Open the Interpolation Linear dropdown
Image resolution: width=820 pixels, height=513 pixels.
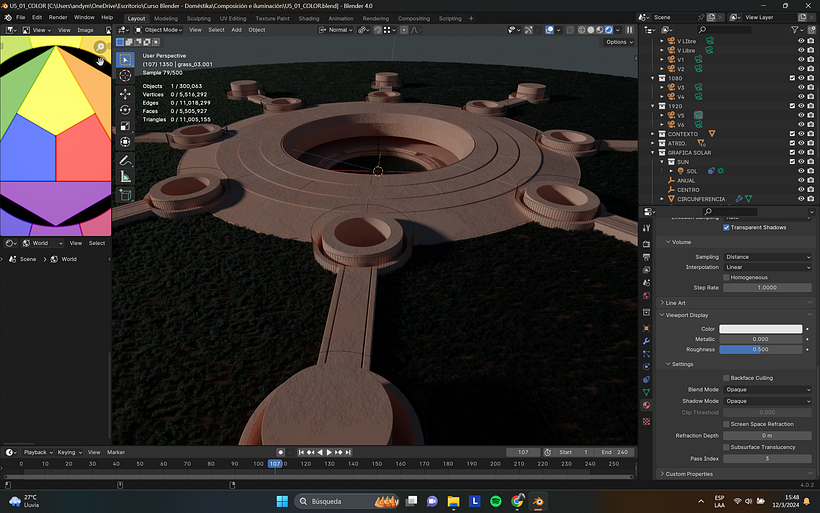[x=767, y=267]
